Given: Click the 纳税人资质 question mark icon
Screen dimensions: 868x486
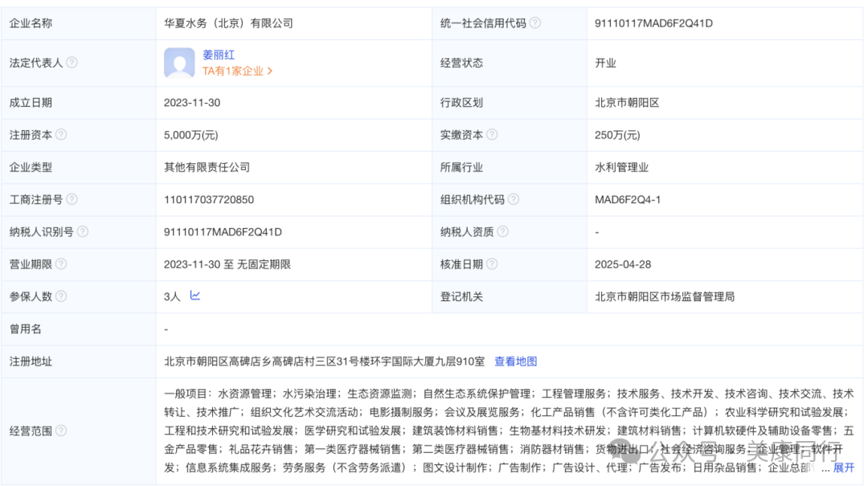Looking at the screenshot, I should pos(502,232).
